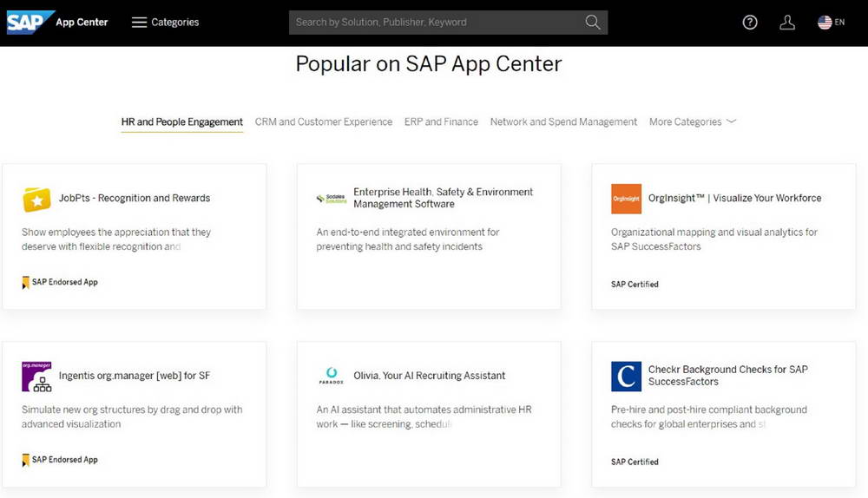The width and height of the screenshot is (868, 498).
Task: Type in the solution search field
Action: pyautogui.click(x=434, y=23)
